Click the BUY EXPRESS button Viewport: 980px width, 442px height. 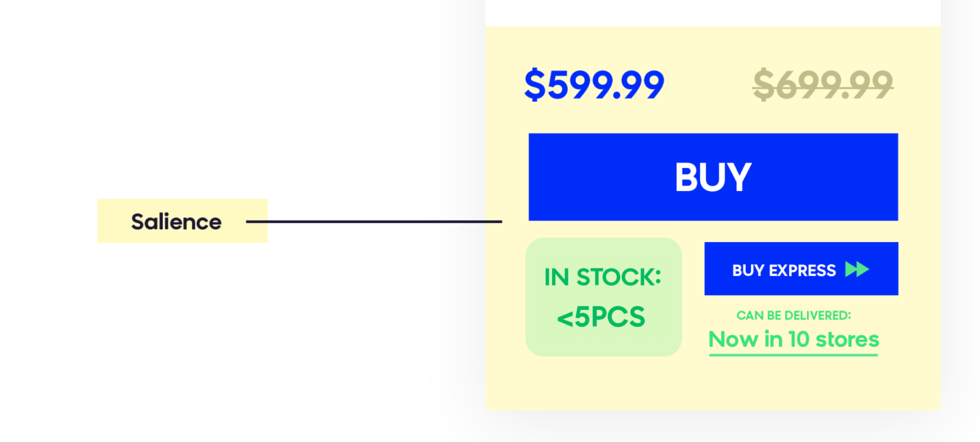point(801,269)
